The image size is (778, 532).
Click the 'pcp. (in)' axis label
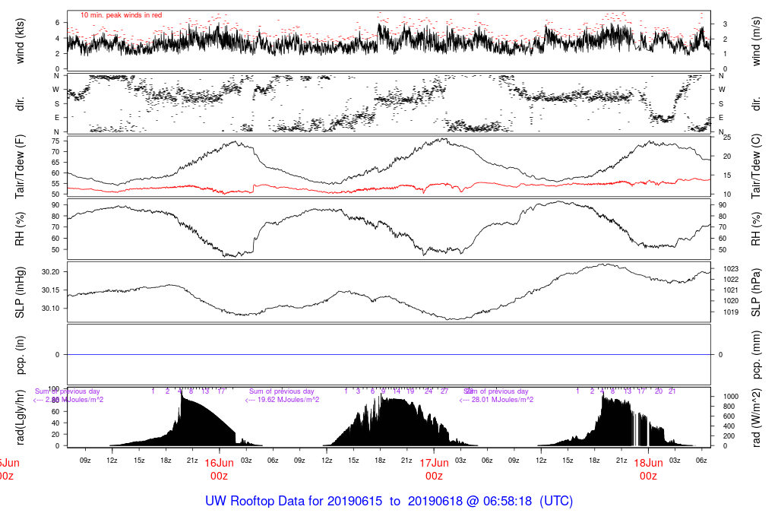[20, 355]
